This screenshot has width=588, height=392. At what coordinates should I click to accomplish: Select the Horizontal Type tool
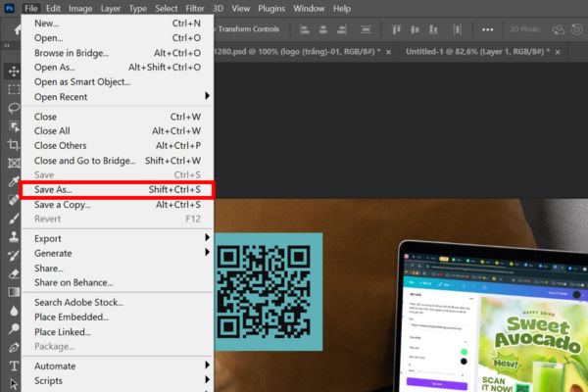[14, 366]
